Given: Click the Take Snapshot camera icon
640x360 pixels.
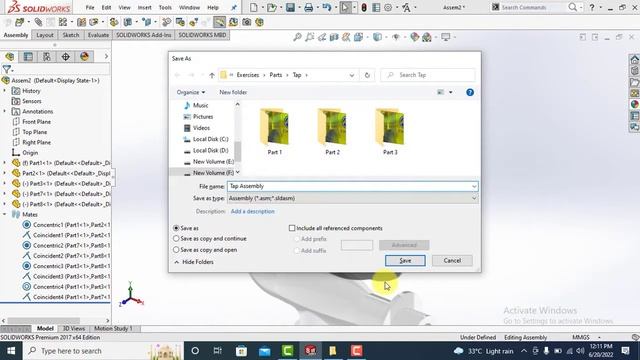Looking at the screenshot, I should pos(247,22).
